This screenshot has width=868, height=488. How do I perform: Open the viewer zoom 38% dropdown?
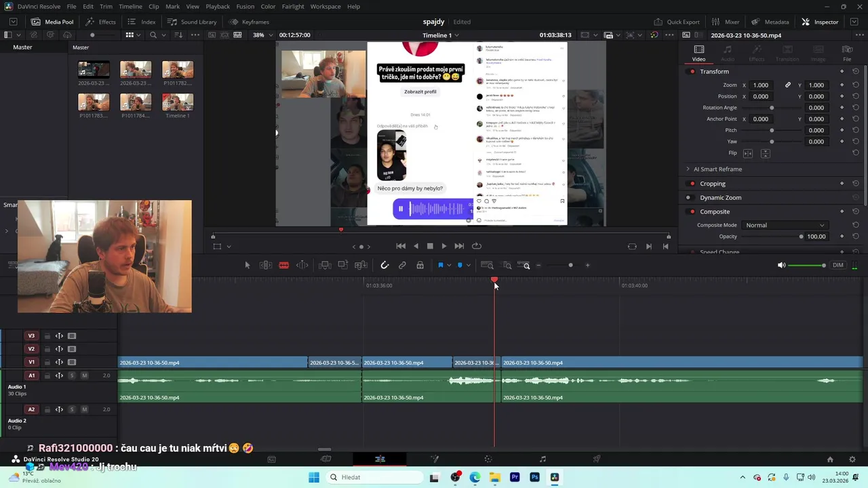(x=262, y=35)
